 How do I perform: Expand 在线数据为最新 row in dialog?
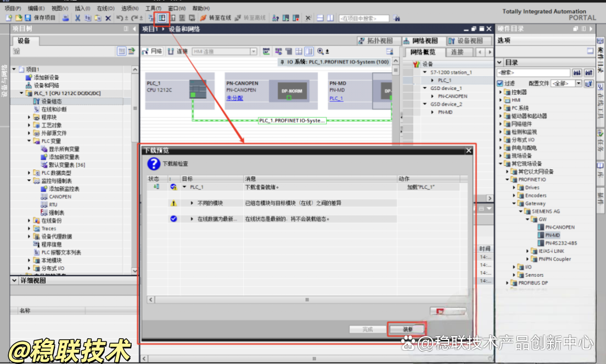tap(192, 219)
